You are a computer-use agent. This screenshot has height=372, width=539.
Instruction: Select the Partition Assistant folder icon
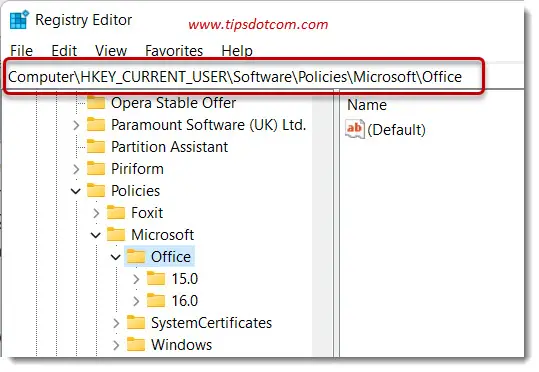[96, 146]
